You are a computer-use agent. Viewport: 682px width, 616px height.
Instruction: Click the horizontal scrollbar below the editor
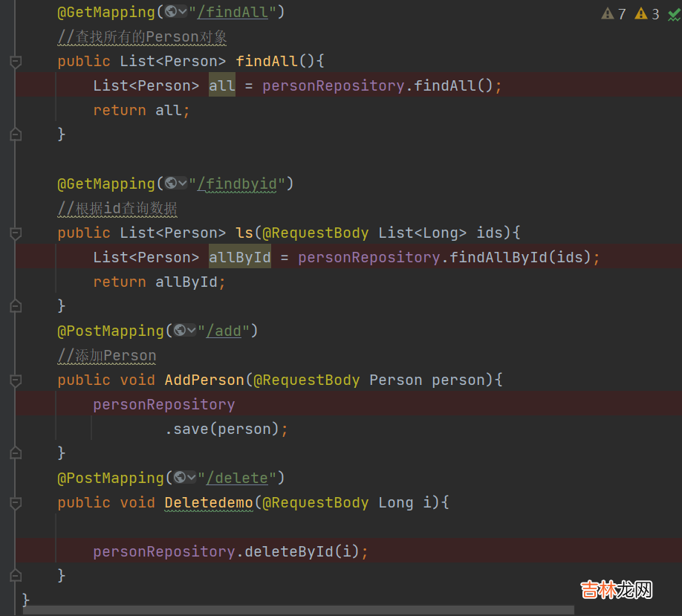[297, 611]
